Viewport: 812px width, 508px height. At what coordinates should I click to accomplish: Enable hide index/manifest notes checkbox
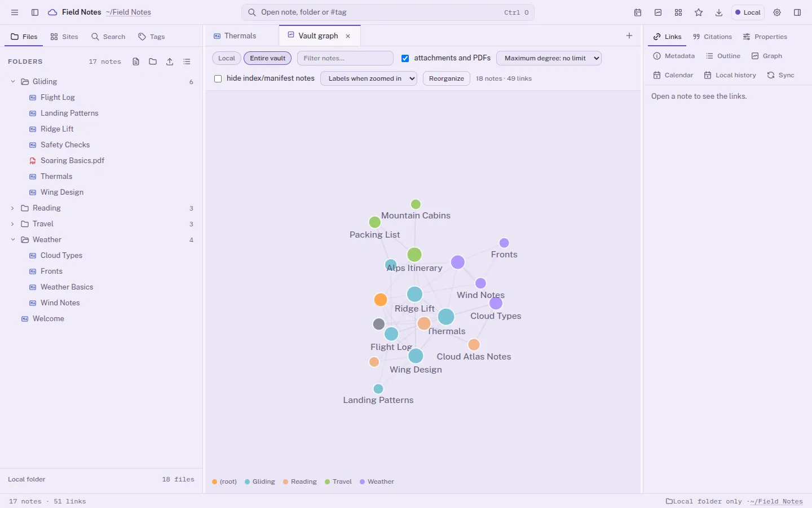218,78
